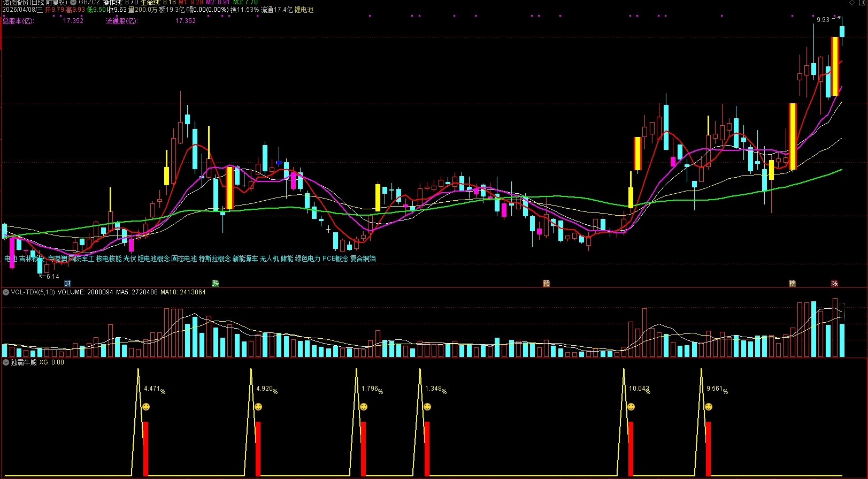The width and height of the screenshot is (868, 479).
Task: Click the red signal bar below 4.471%
Action: pyautogui.click(x=146, y=448)
